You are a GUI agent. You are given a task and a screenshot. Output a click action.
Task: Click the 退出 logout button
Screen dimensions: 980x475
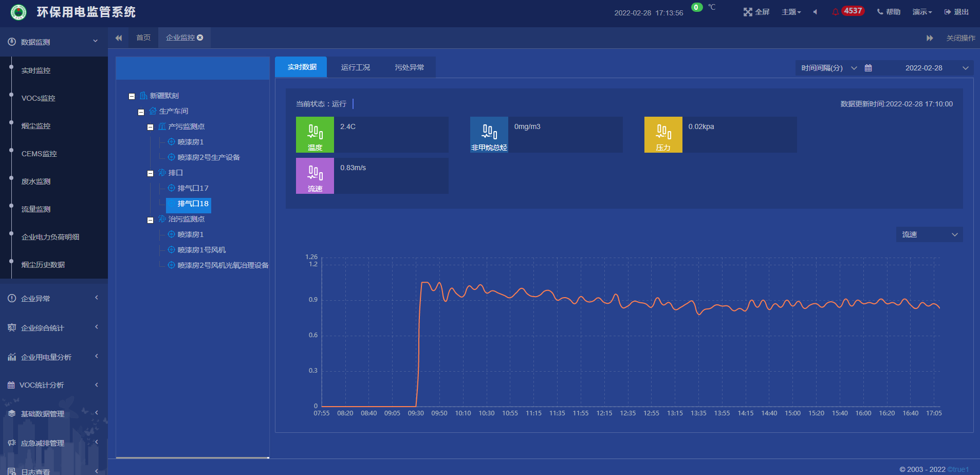pyautogui.click(x=956, y=12)
